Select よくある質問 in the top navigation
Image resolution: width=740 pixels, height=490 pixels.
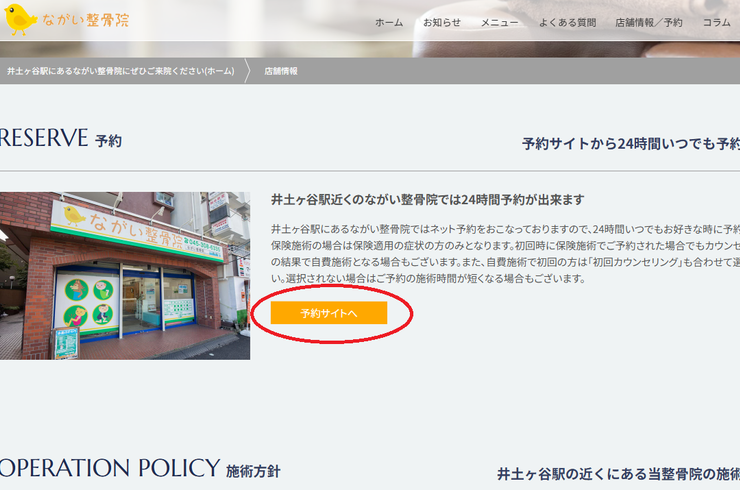[x=567, y=22]
